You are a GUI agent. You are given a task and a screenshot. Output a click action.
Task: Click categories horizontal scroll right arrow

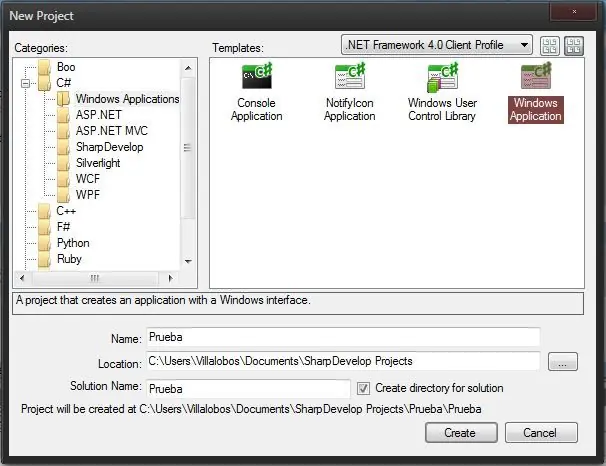(170, 278)
